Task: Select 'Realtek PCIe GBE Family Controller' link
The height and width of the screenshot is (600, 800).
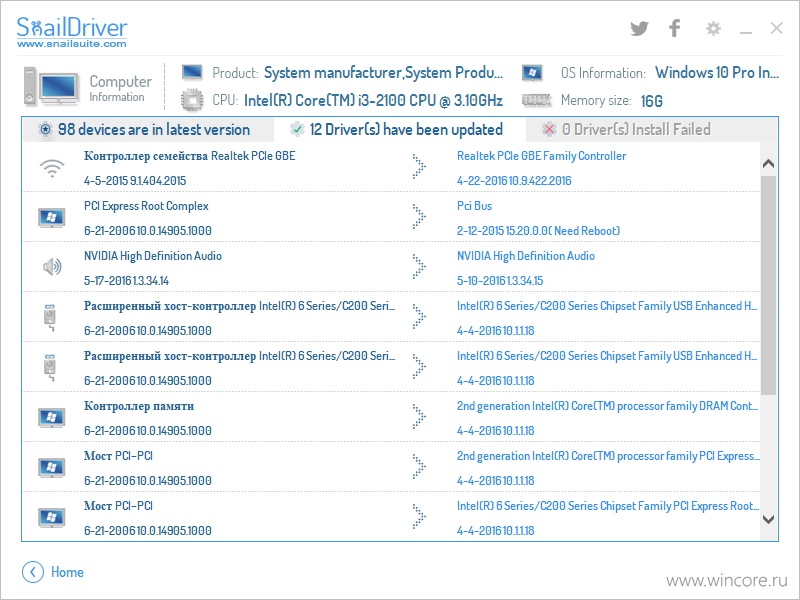Action: [541, 156]
